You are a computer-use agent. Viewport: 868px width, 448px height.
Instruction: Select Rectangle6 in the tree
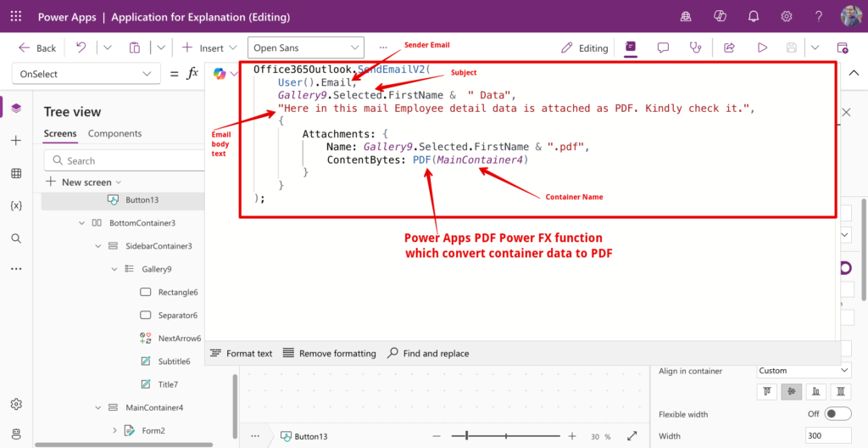[x=178, y=292]
